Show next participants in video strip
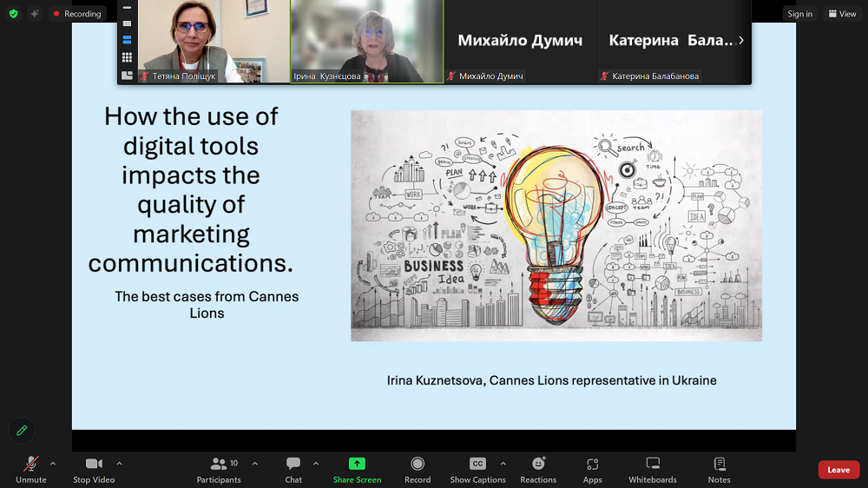Viewport: 868px width, 488px height. click(740, 40)
